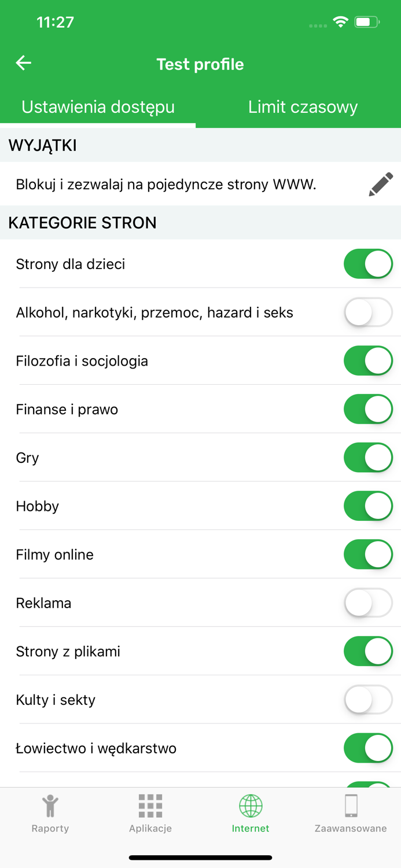Go back using the arrow icon
The width and height of the screenshot is (401, 868).
[23, 62]
